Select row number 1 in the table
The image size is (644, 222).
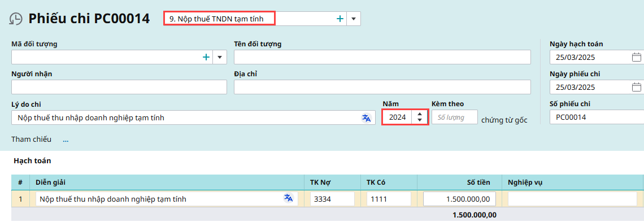(20, 199)
